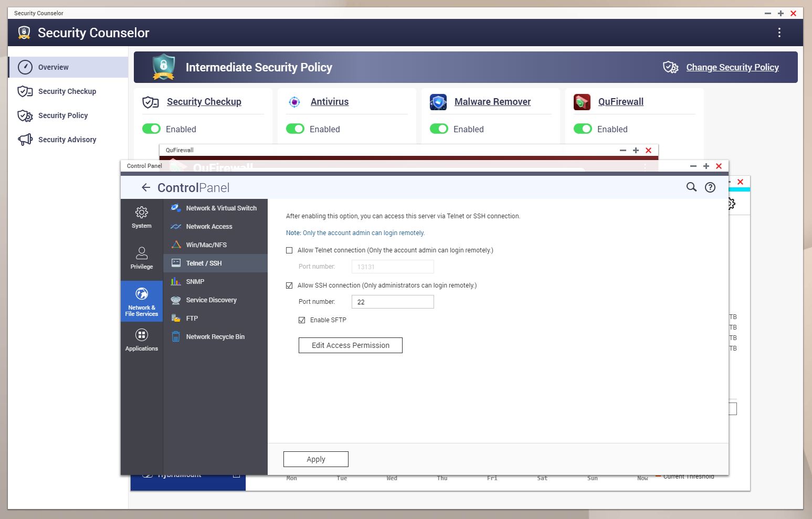
Task: Click the QuFirewall app icon
Action: point(582,102)
